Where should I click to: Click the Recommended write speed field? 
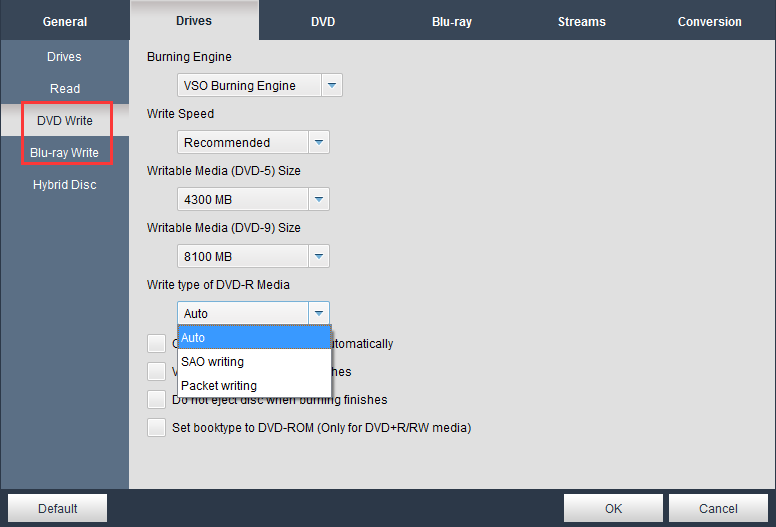click(x=243, y=142)
